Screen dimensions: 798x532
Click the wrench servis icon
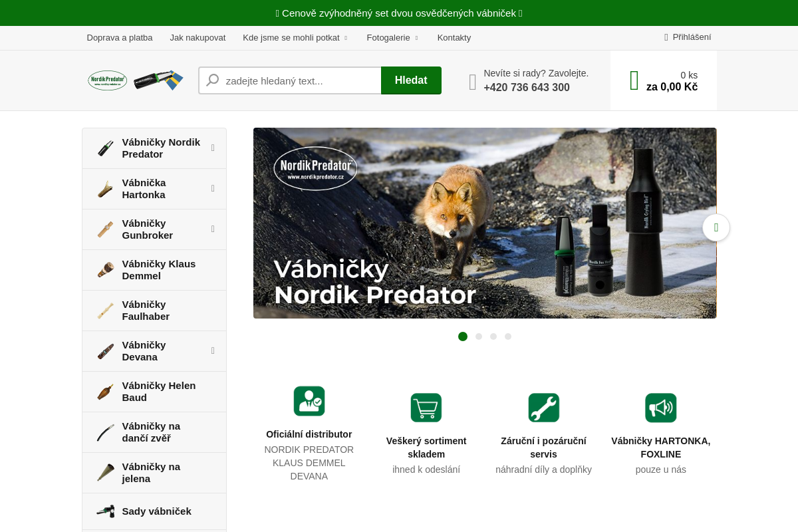click(x=543, y=408)
